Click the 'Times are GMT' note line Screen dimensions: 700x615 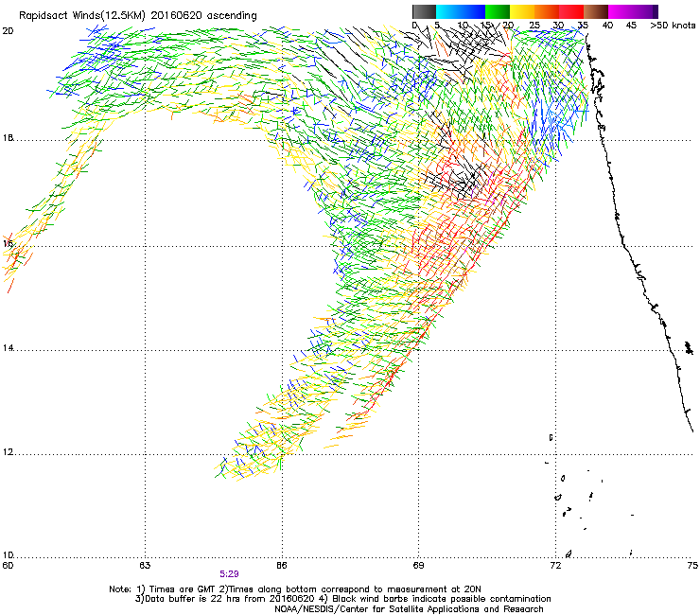coord(295,589)
